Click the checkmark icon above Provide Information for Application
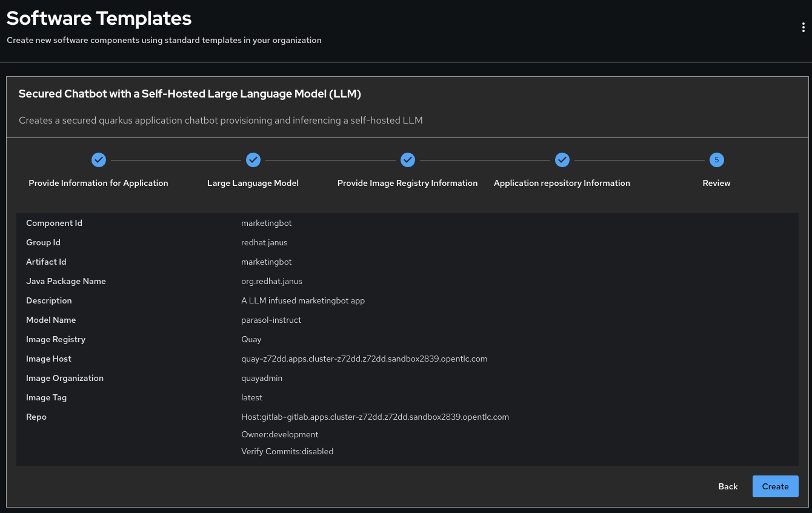812x513 pixels. [99, 160]
